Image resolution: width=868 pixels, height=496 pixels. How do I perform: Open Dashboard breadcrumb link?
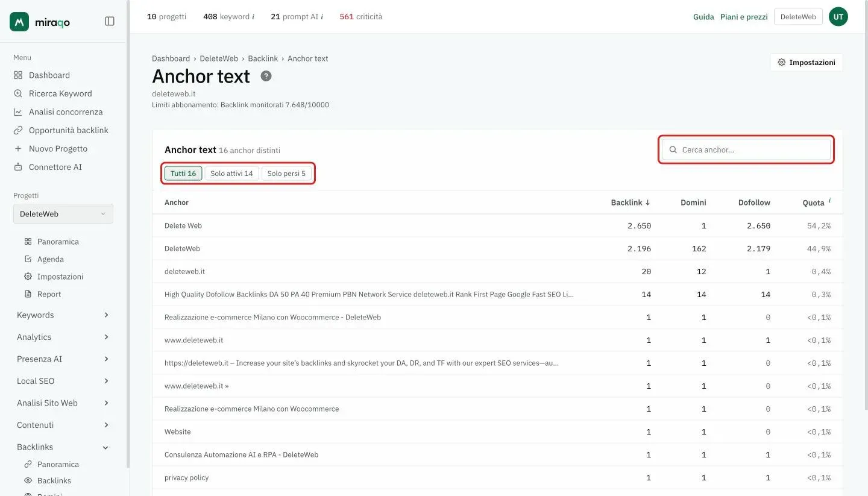(171, 58)
